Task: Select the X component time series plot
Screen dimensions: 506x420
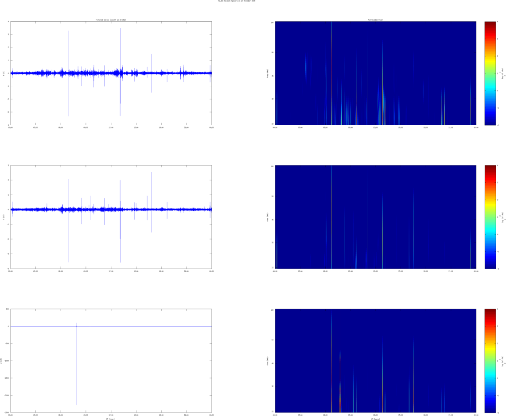Action: click(x=111, y=73)
